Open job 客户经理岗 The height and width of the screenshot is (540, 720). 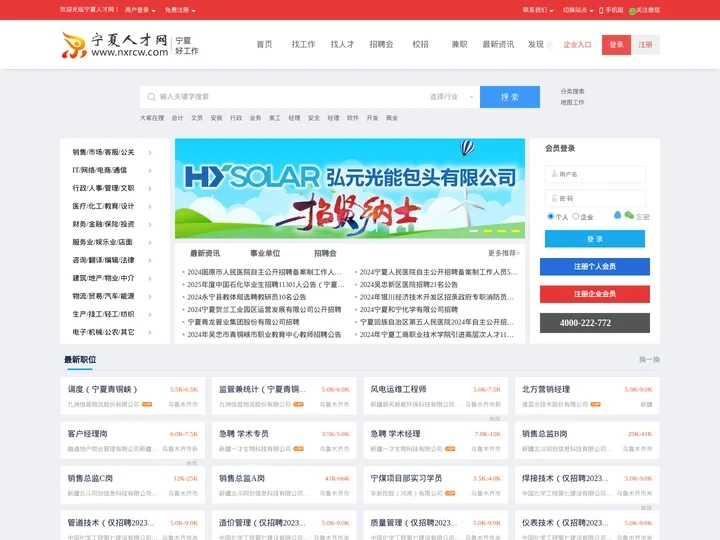87,433
